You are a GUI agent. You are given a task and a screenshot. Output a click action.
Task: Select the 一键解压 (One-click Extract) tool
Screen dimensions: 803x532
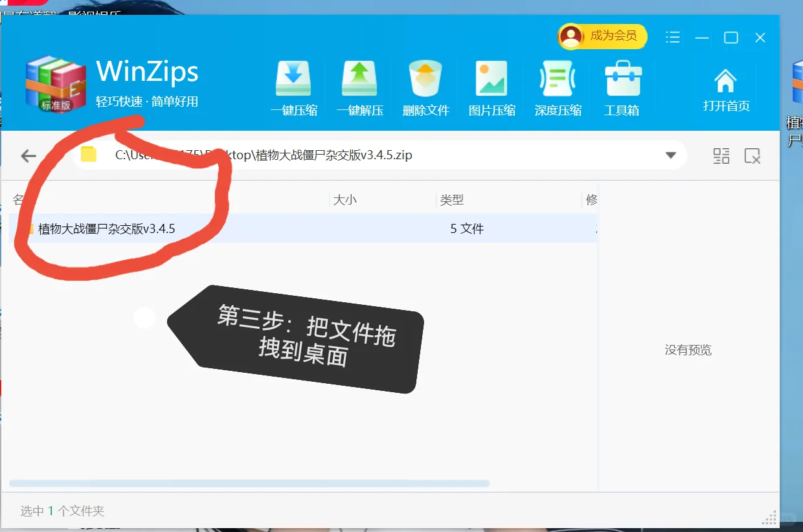point(359,86)
